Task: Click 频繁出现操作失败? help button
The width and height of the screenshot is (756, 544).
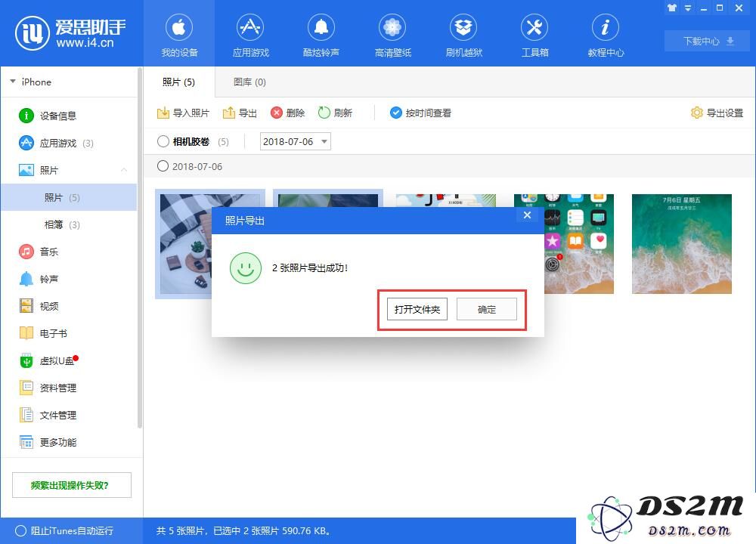Action: (71, 485)
